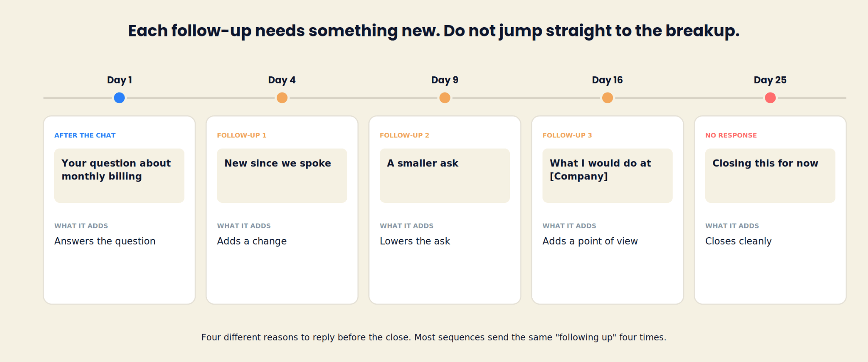868x362 pixels.
Task: Click the FOLLOW-UP 2 card label
Action: (404, 135)
